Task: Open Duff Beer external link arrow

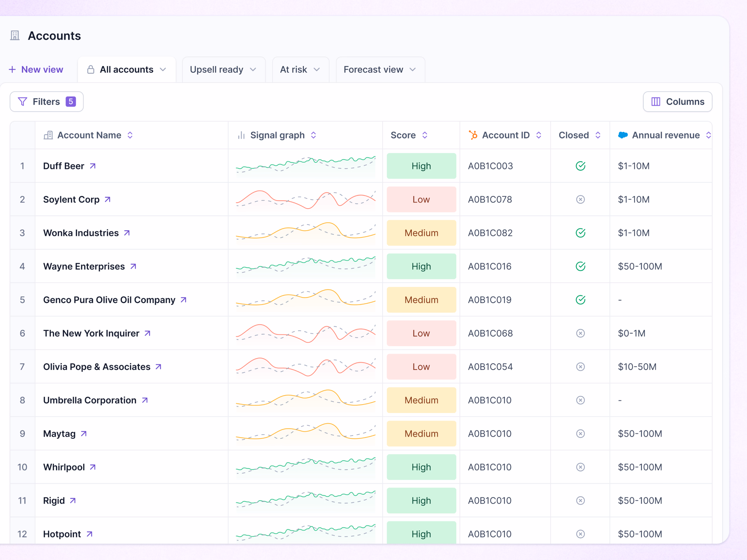Action: point(93,166)
